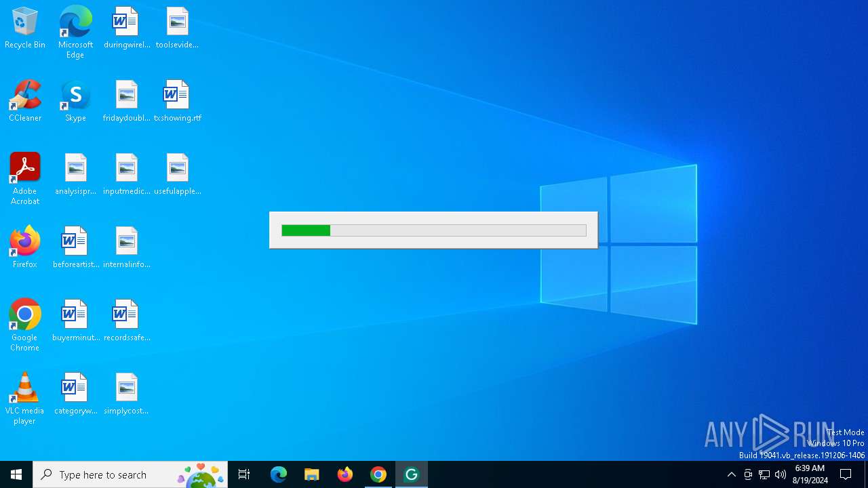Select the beforeartist... Word document
868x488 pixels.
pyautogui.click(x=75, y=248)
